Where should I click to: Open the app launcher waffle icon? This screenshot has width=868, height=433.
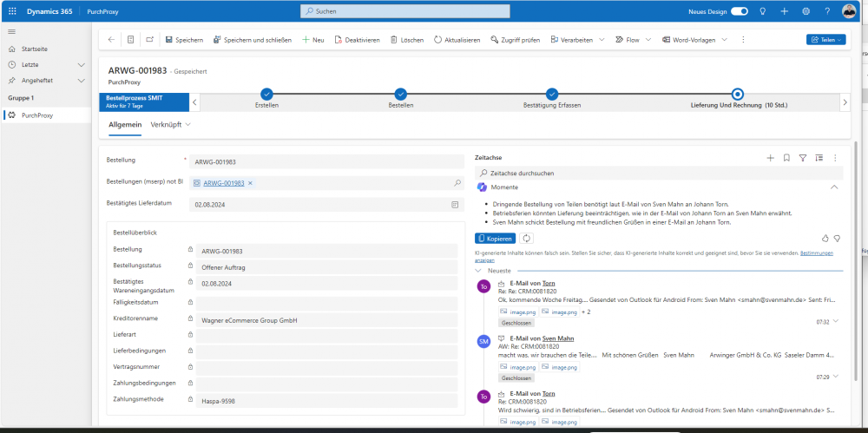[11, 10]
